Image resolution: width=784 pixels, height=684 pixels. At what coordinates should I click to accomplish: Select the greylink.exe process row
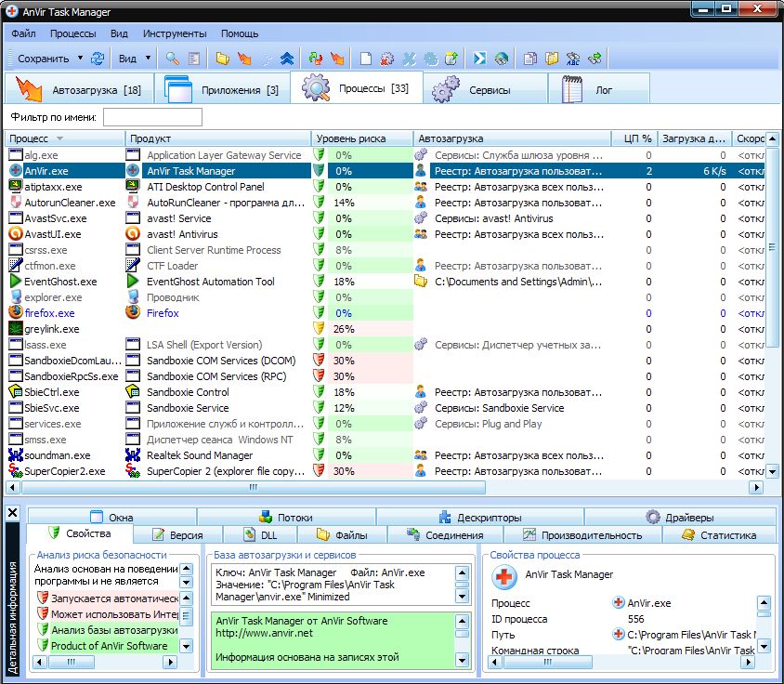click(385, 329)
